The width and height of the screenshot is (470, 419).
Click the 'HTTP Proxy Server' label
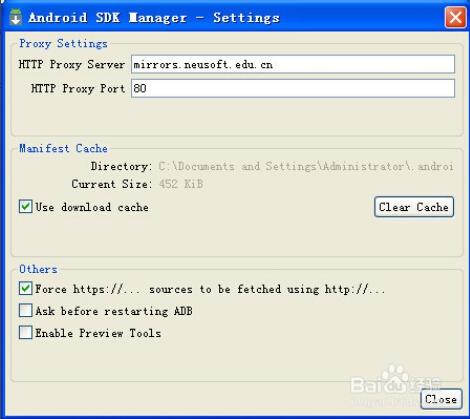coord(72,64)
